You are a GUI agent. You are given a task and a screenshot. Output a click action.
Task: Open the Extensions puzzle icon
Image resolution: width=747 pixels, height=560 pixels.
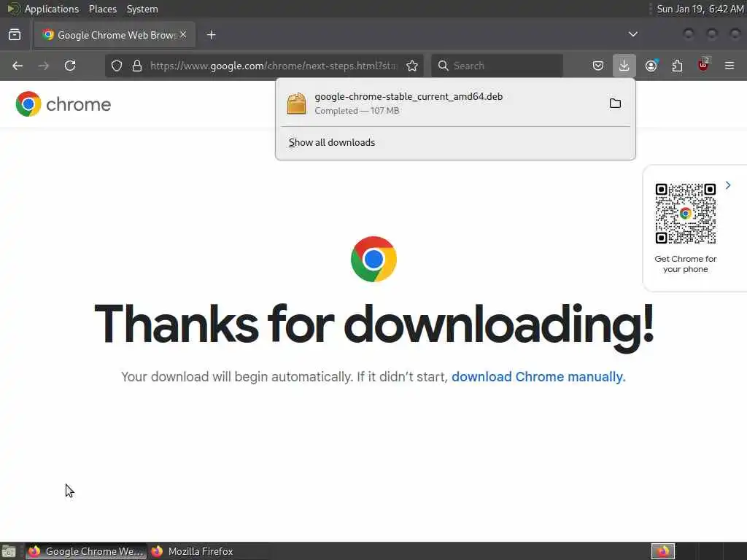(x=678, y=66)
